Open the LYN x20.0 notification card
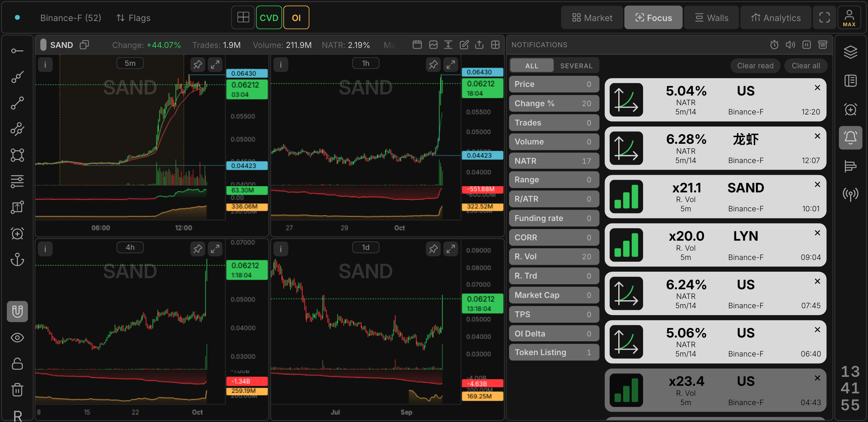Screen dimensions: 868x422 [x=715, y=245]
